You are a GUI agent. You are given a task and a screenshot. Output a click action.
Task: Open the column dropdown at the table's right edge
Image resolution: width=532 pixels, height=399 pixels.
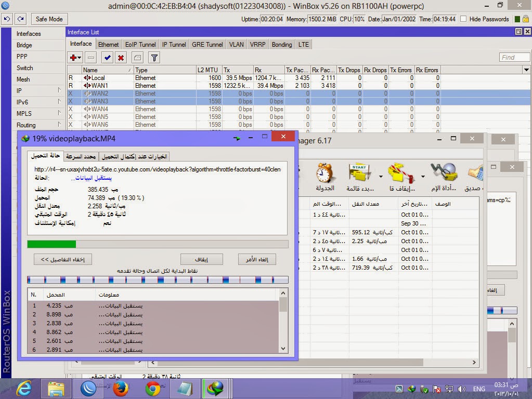pos(526,70)
